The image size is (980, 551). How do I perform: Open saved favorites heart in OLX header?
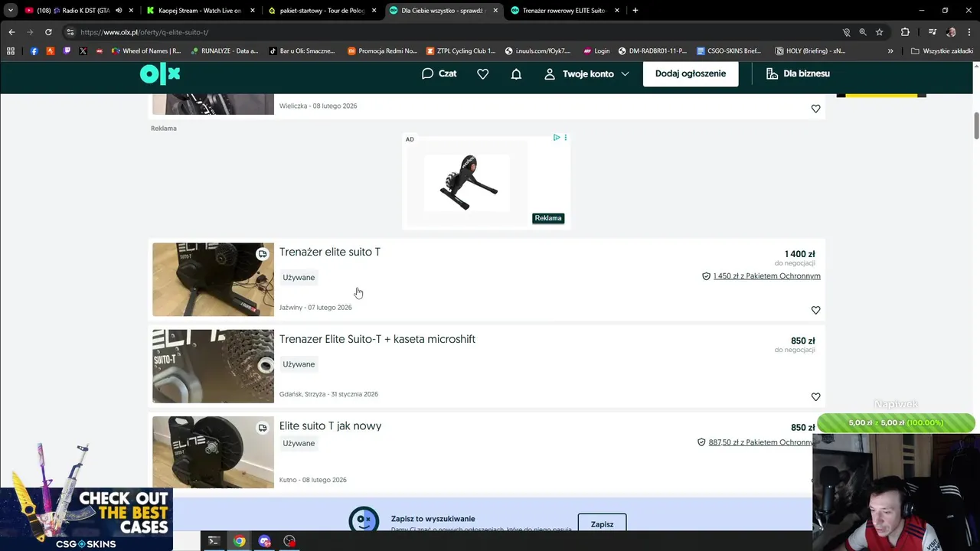[482, 73]
